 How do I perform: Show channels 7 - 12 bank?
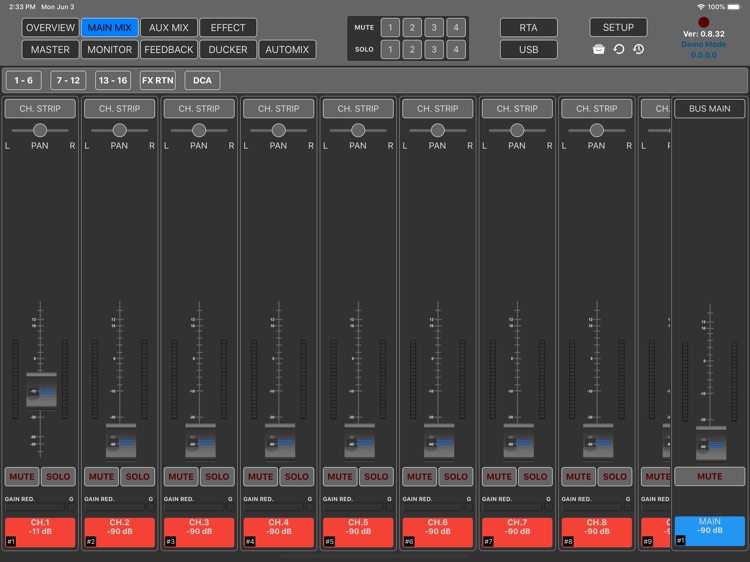pos(69,81)
